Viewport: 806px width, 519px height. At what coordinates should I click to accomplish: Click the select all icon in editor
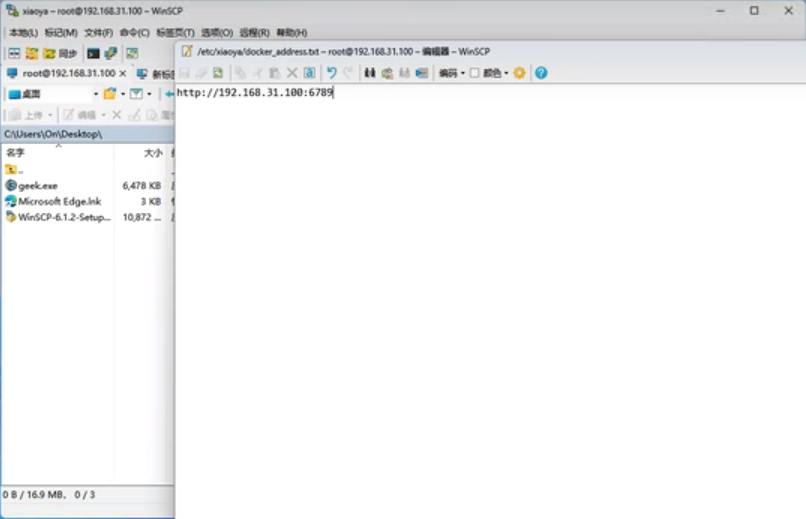point(310,73)
